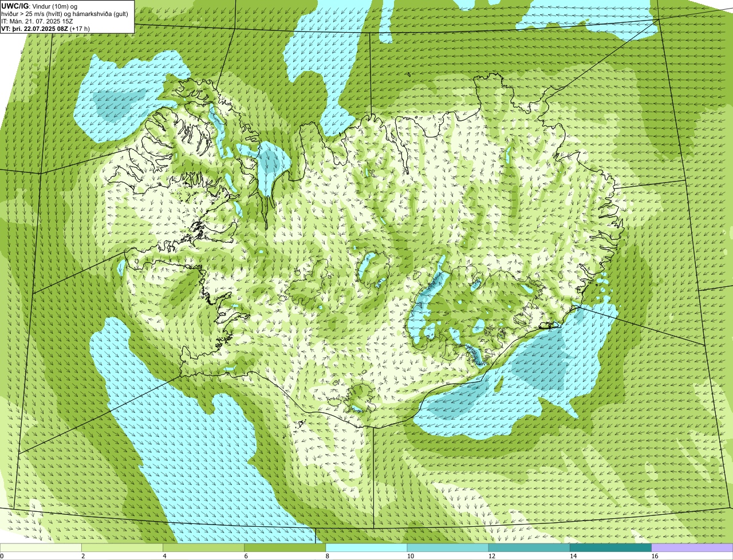This screenshot has width=733, height=560.
Task: Pick the 10–12 m/s turquoise legend swatch
Action: [448, 547]
